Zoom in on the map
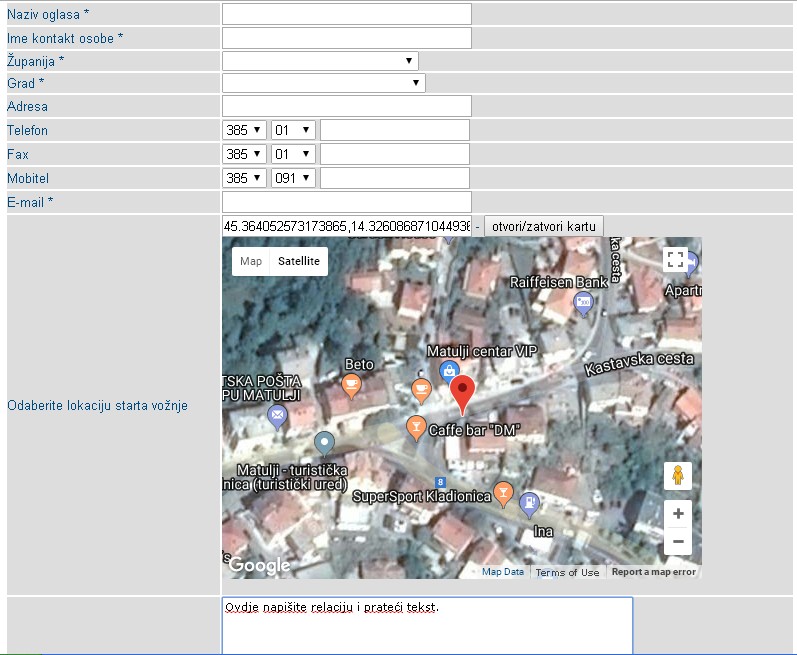797x655 pixels. [677, 514]
